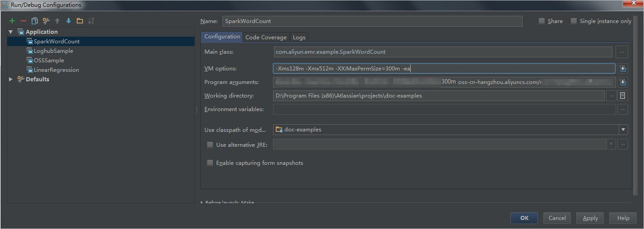
Task: Click the VM options label
Action: (x=221, y=69)
